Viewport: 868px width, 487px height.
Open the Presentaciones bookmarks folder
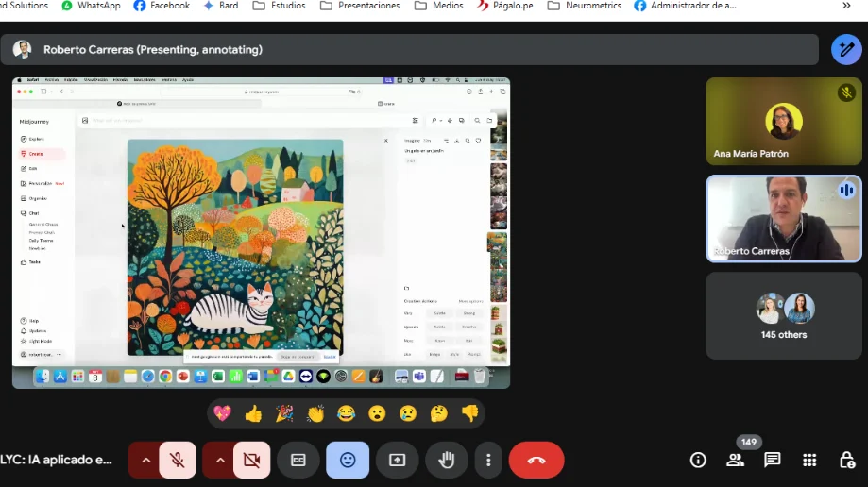[x=360, y=6]
